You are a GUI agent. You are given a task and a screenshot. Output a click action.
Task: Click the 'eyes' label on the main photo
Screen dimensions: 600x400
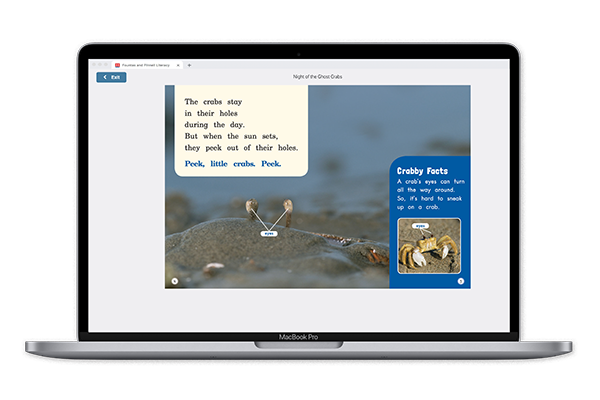click(268, 234)
